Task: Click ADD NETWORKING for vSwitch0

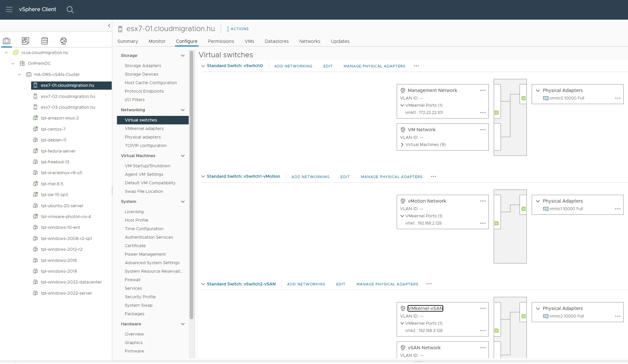Action: [x=293, y=66]
